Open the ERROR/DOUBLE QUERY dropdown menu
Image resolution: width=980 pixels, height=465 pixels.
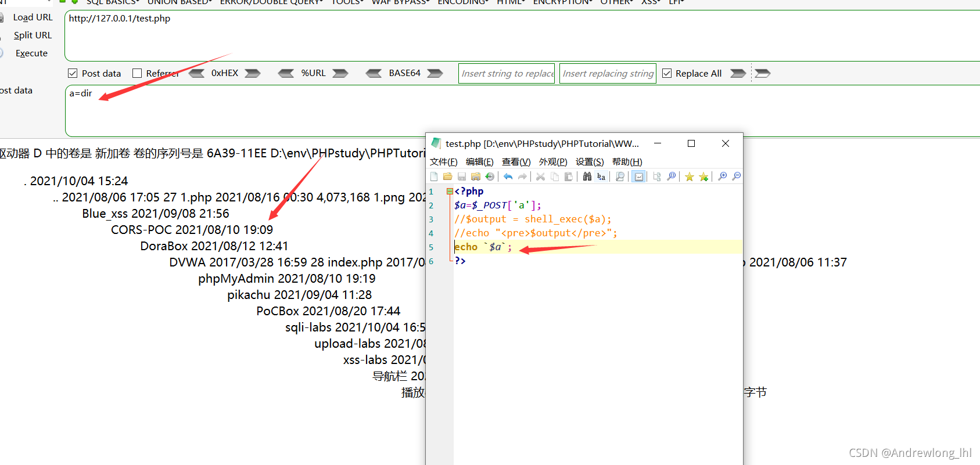pos(271,2)
